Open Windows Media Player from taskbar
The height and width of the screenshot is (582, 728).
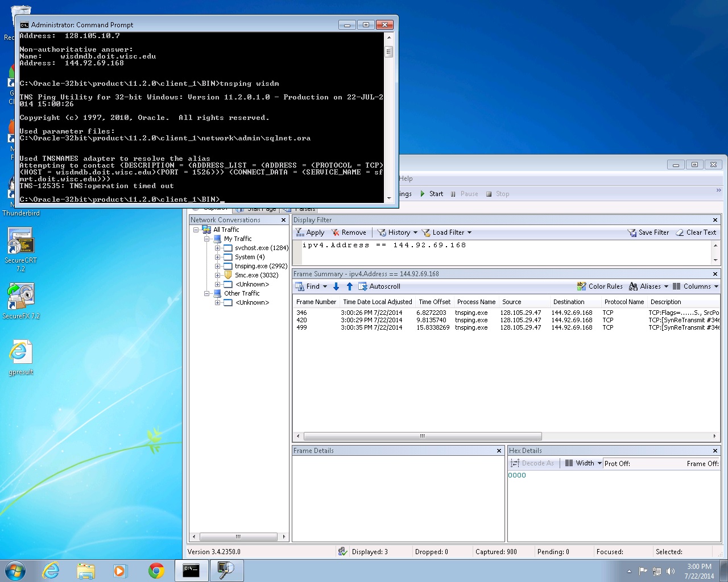[121, 571]
